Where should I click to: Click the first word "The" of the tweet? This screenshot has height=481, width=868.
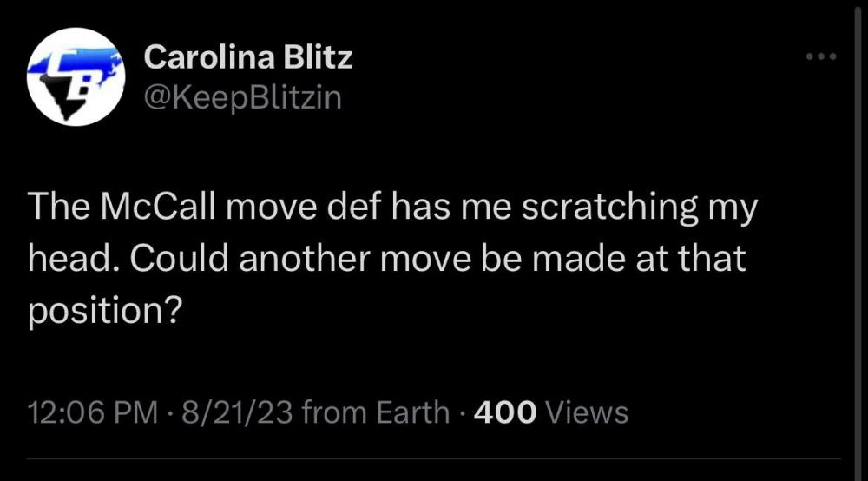pos(56,210)
